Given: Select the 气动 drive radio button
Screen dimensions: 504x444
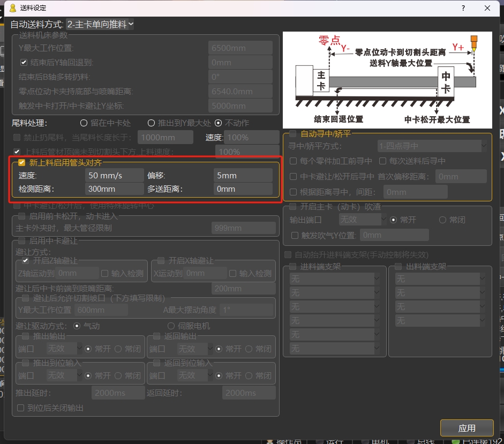Looking at the screenshot, I should coord(77,326).
